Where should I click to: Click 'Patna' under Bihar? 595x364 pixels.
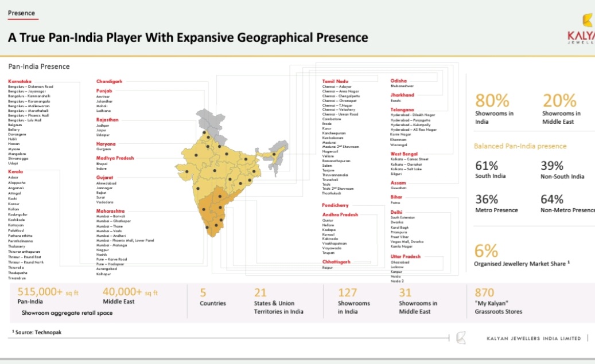395,203
